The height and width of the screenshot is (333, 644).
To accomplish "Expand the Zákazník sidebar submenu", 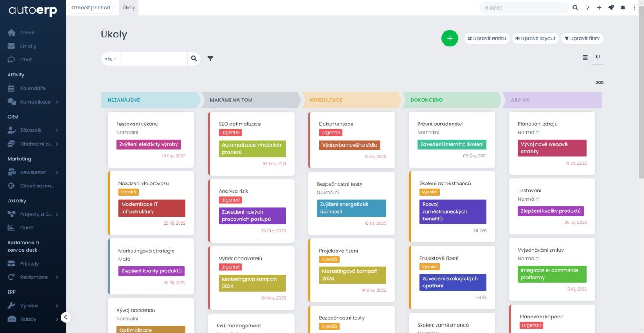I will [57, 130].
